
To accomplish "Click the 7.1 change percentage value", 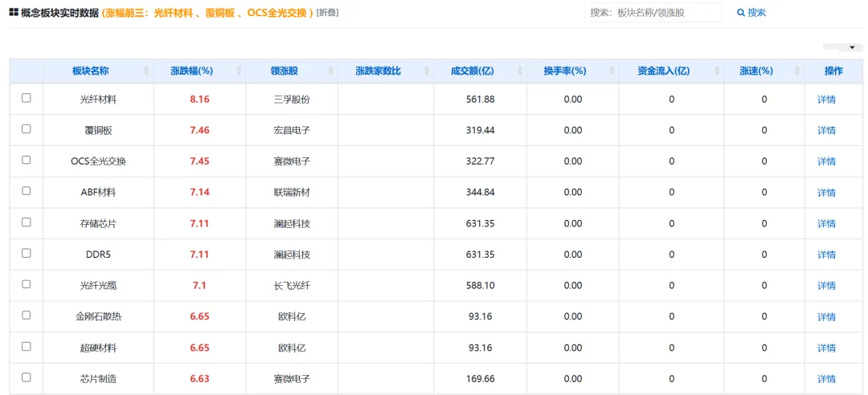I will (x=200, y=286).
